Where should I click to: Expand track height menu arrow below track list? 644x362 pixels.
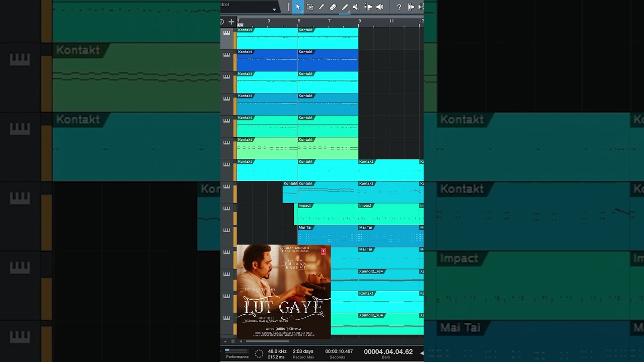pyautogui.click(x=225, y=341)
